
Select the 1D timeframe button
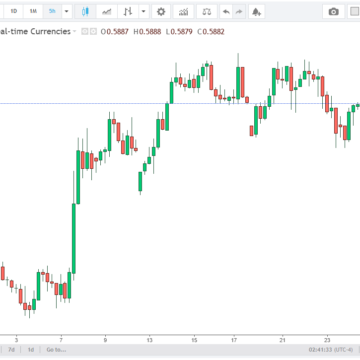pos(14,11)
